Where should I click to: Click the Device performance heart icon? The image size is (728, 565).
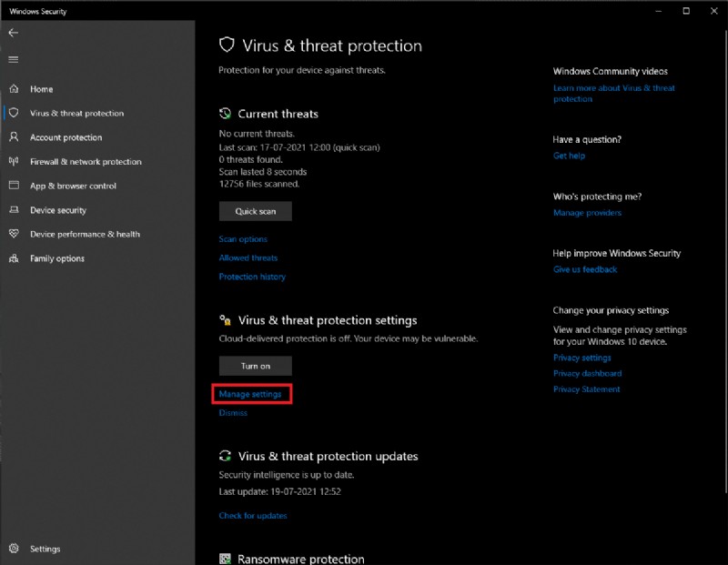tap(14, 234)
